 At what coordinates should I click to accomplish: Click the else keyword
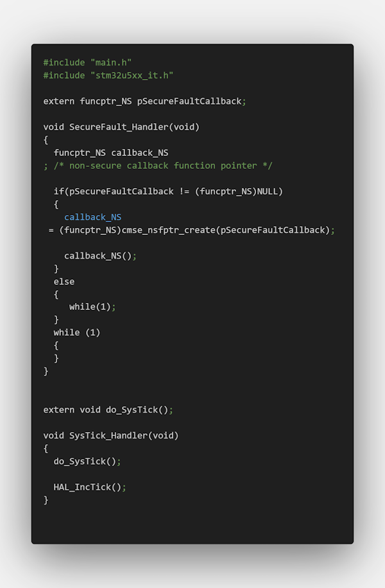pos(64,281)
